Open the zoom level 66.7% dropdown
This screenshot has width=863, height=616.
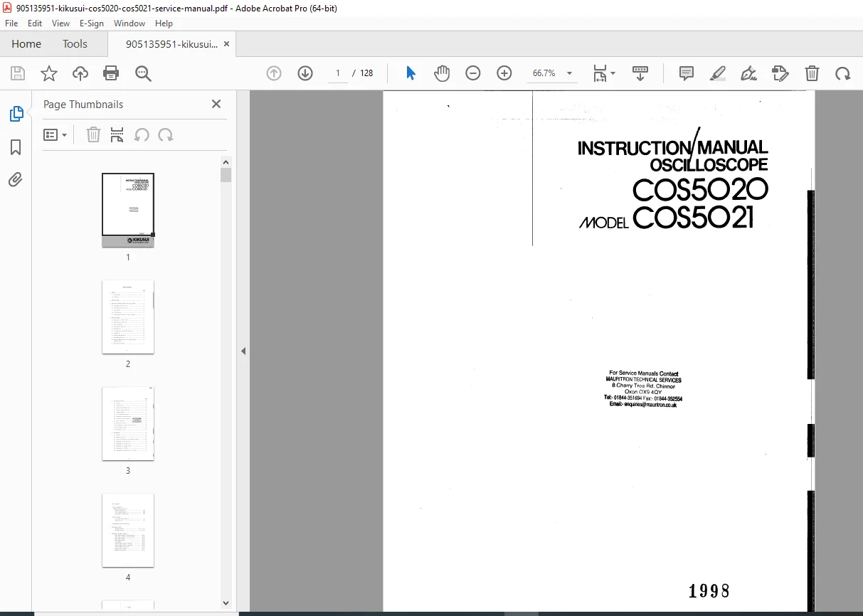coord(569,73)
